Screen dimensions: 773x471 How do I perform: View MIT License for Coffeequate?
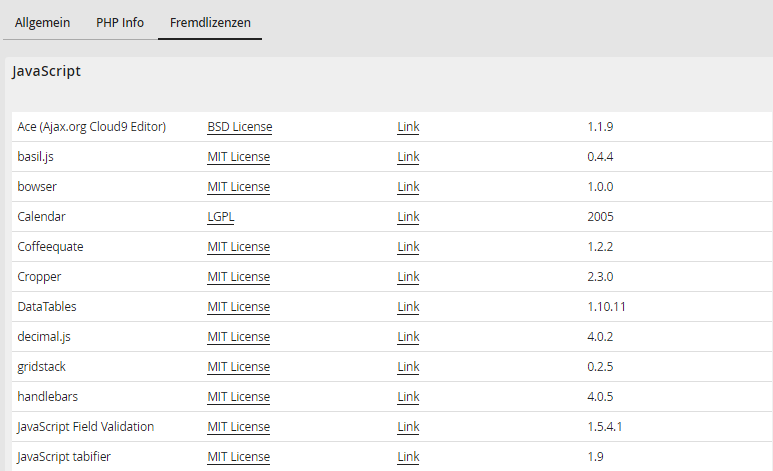click(x=239, y=247)
